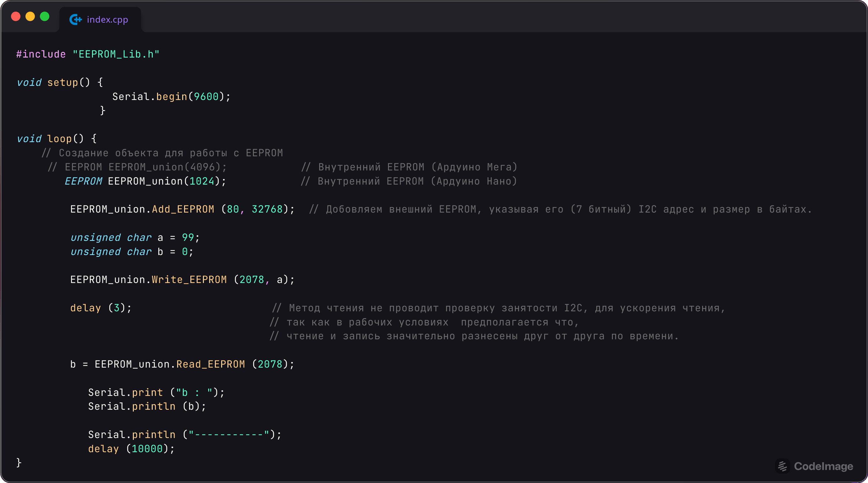868x483 pixels.
Task: Click Serial.println (b); line
Action: [x=147, y=407]
